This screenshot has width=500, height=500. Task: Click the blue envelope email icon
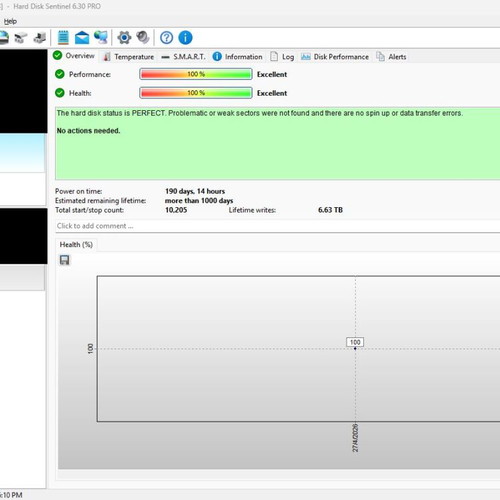(x=82, y=38)
